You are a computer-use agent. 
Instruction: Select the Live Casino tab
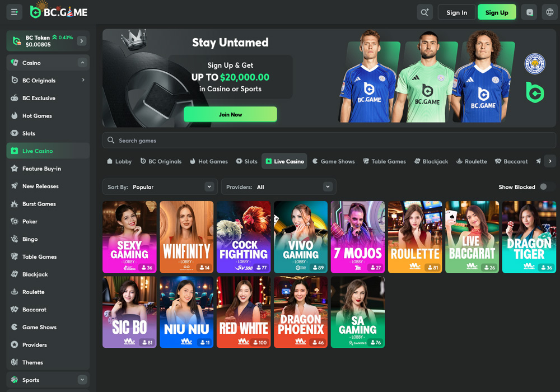click(284, 161)
